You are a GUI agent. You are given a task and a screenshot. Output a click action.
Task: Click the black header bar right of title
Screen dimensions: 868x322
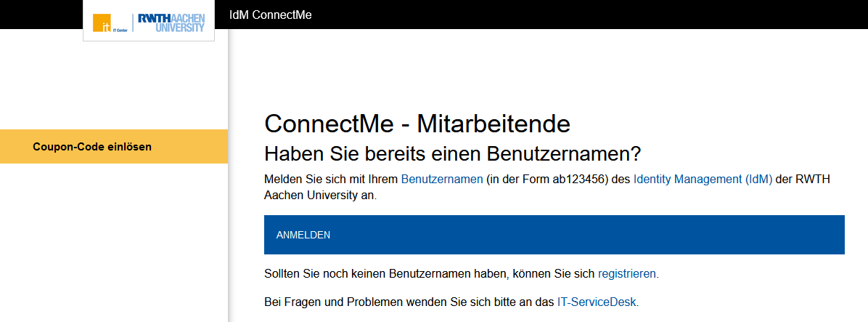point(581,15)
